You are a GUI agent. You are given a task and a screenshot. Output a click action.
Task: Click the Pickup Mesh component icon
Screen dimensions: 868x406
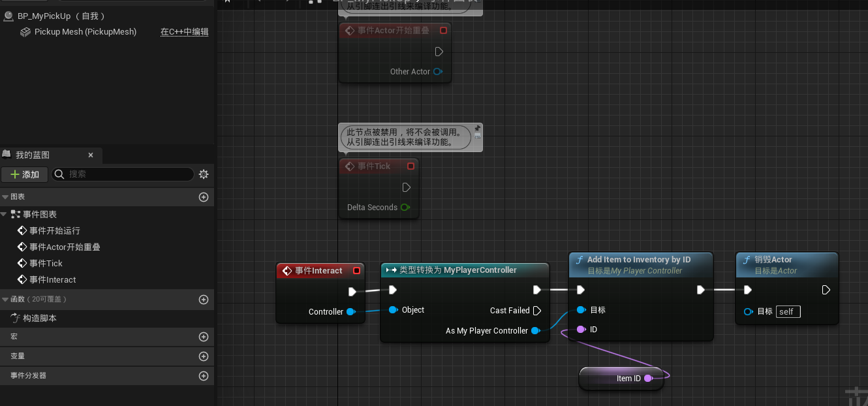pyautogui.click(x=25, y=31)
